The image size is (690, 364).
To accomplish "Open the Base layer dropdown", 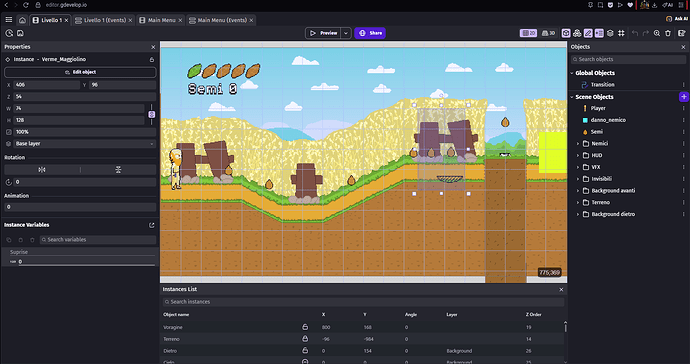I will pos(85,144).
